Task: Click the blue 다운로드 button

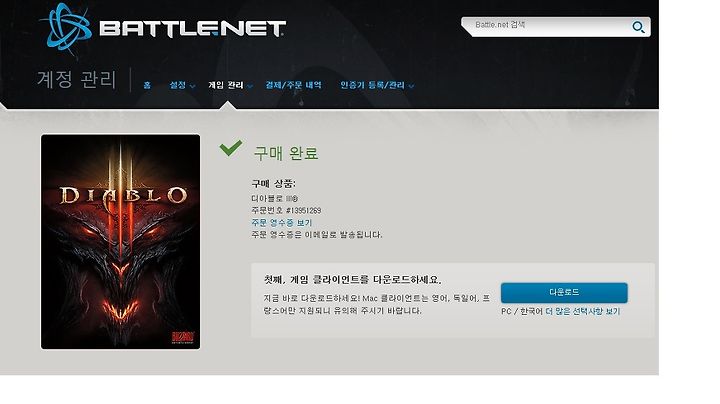Action: tap(564, 292)
